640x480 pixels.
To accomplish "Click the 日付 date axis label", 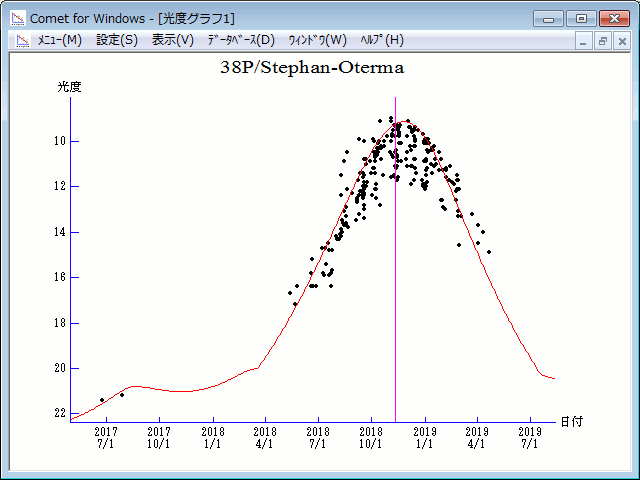I will click(572, 421).
